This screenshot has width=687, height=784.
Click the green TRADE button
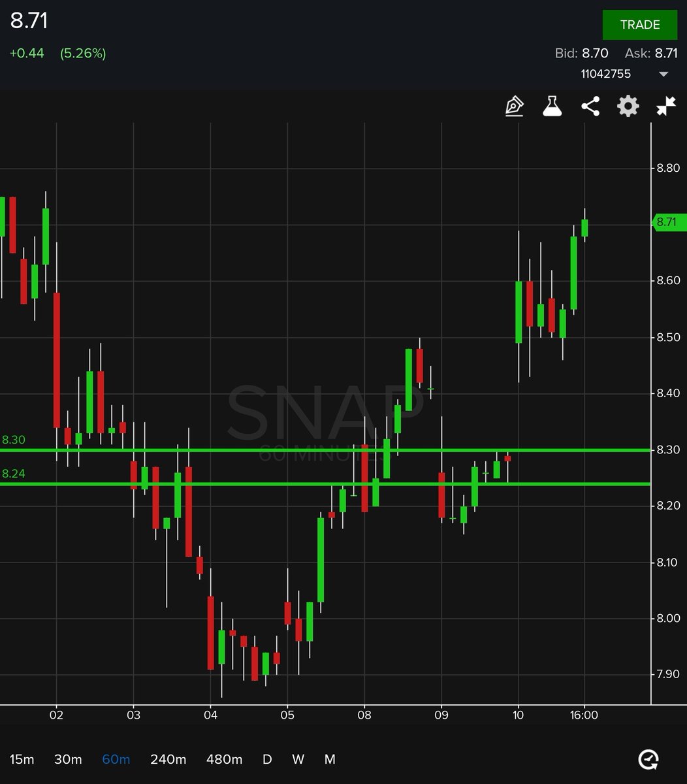pos(640,25)
